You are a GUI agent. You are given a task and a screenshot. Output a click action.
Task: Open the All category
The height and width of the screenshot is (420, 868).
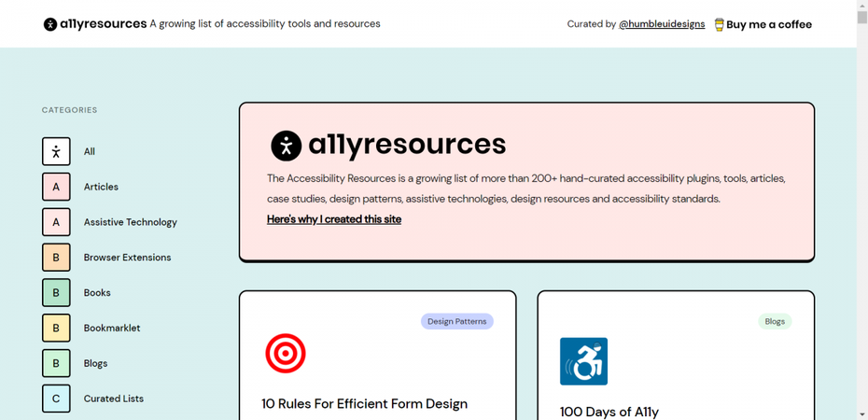tap(89, 151)
